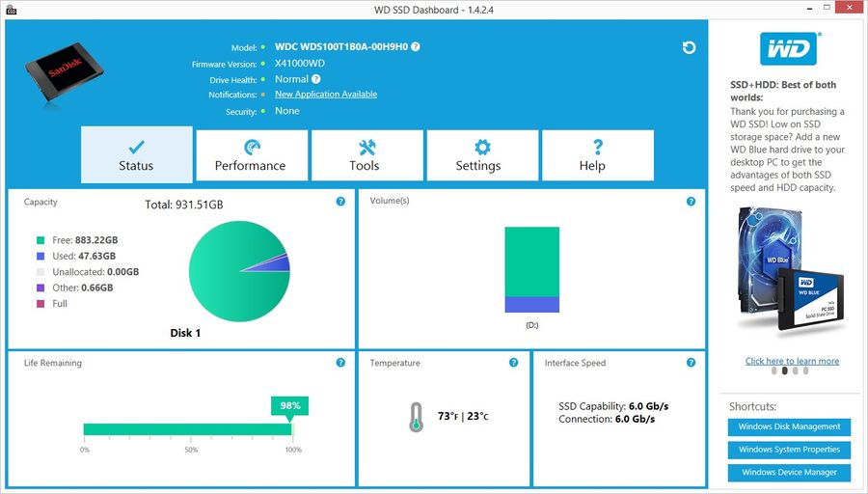The image size is (868, 494).
Task: Click the pink Full legend swatch
Action: 41,304
